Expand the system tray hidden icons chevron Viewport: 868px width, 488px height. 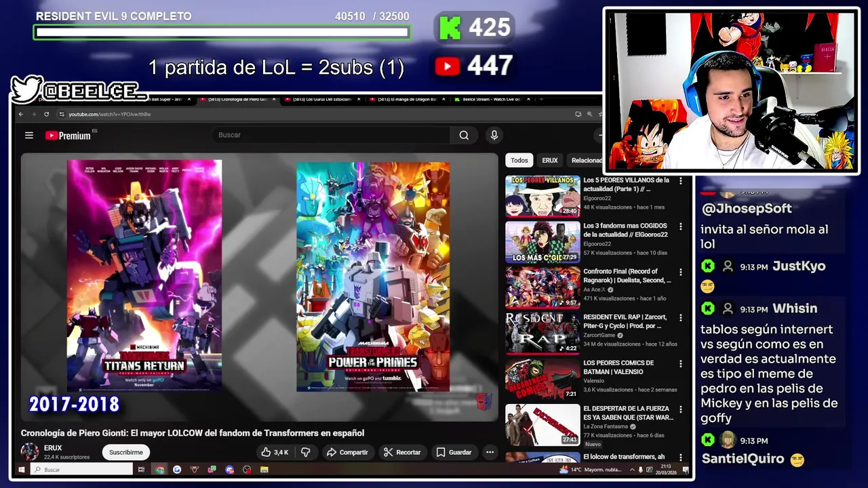pos(632,470)
